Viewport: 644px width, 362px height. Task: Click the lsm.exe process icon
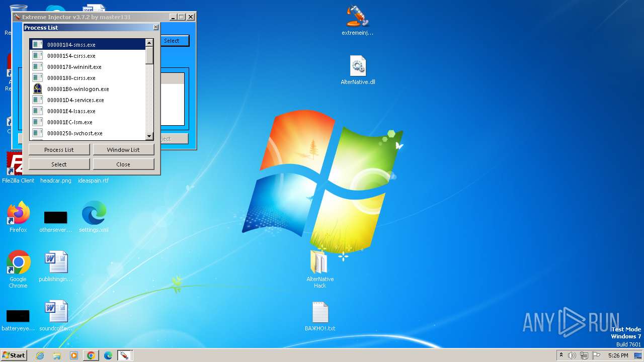[x=37, y=122]
